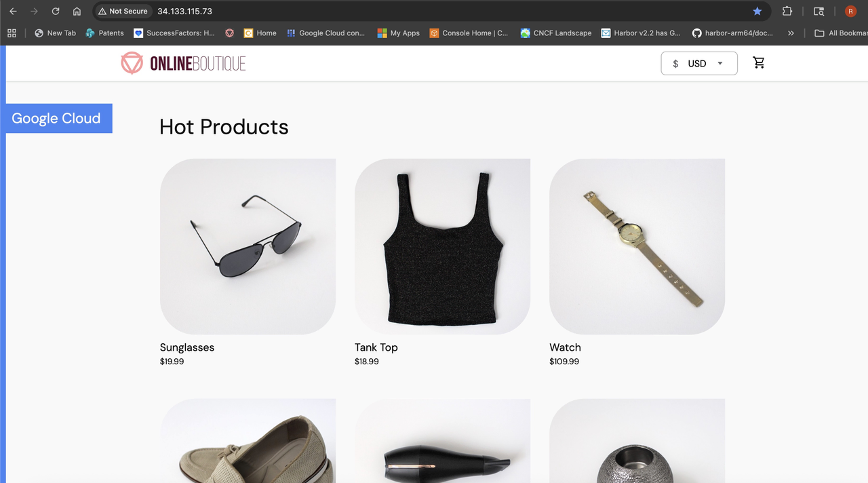868x483 pixels.
Task: Click the Watch product name
Action: 565,347
